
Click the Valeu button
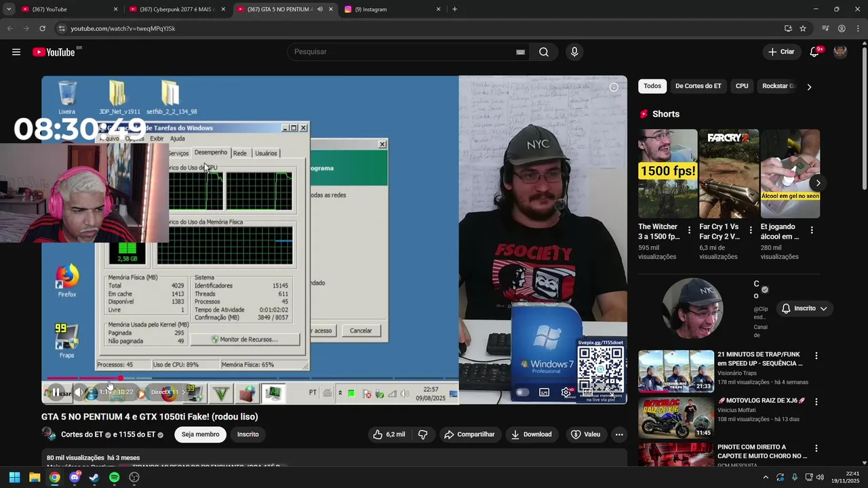tap(585, 434)
